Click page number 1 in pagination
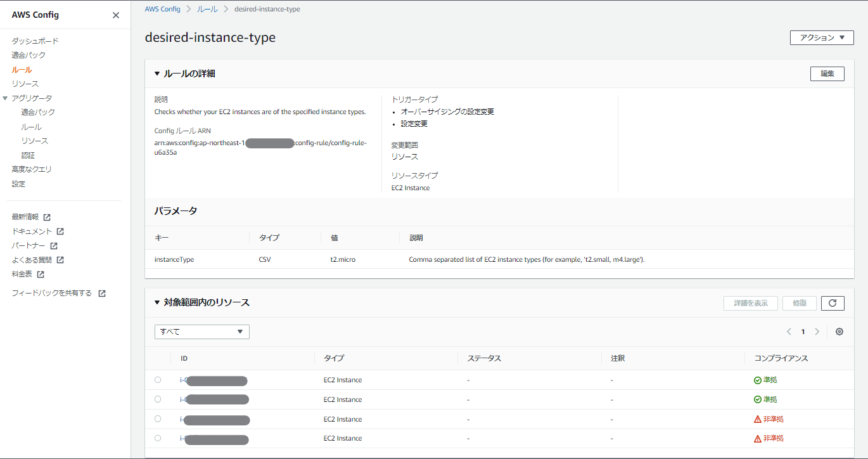868x459 pixels. click(803, 331)
